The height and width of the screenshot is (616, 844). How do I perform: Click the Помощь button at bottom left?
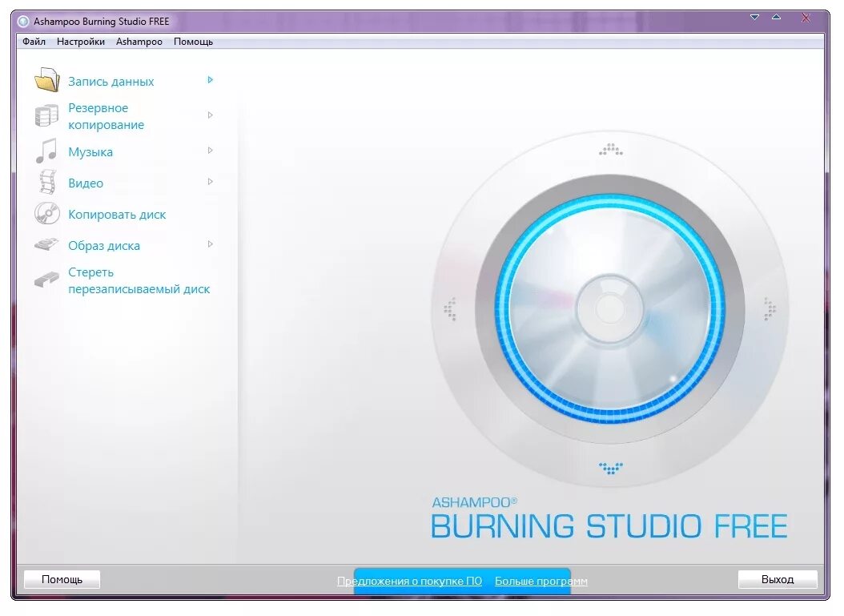(x=62, y=579)
